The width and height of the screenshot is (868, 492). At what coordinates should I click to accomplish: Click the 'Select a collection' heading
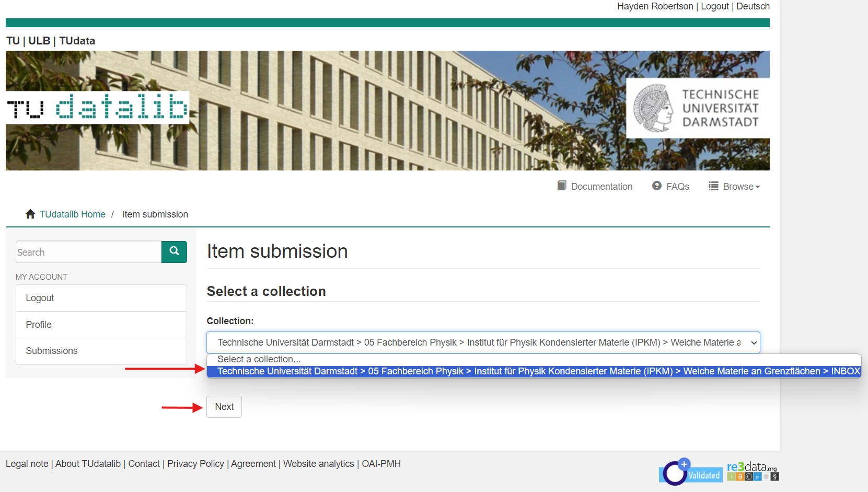click(x=267, y=291)
